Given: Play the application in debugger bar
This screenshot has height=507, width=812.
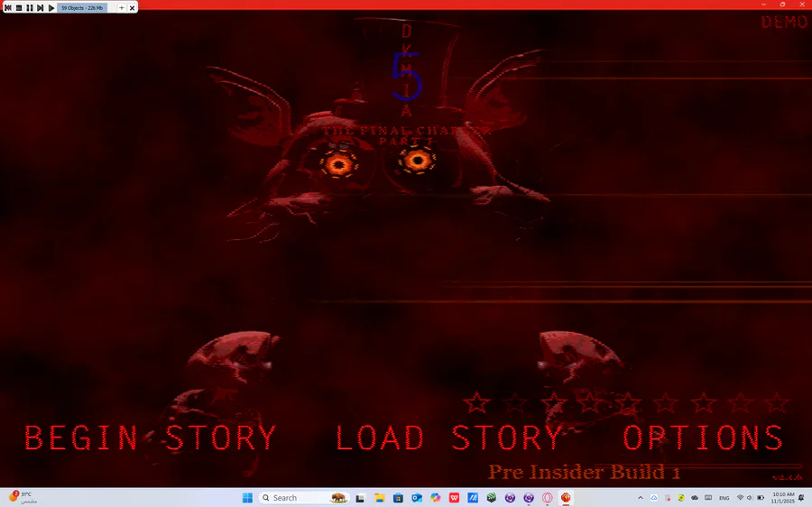Looking at the screenshot, I should (51, 8).
